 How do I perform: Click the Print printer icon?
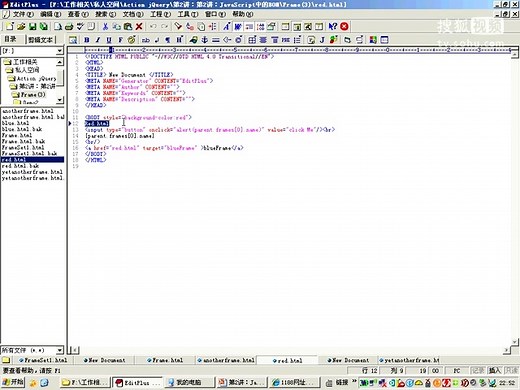(x=69, y=26)
